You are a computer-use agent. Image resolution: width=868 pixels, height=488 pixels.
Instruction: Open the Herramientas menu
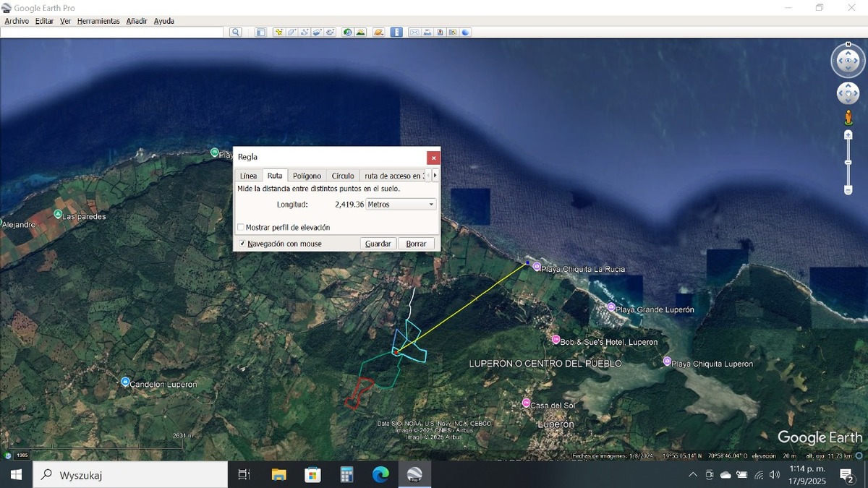98,21
